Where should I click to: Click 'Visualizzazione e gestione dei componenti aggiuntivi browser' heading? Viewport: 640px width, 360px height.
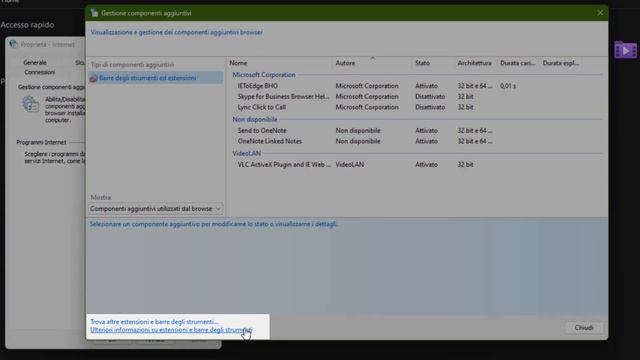click(x=176, y=32)
